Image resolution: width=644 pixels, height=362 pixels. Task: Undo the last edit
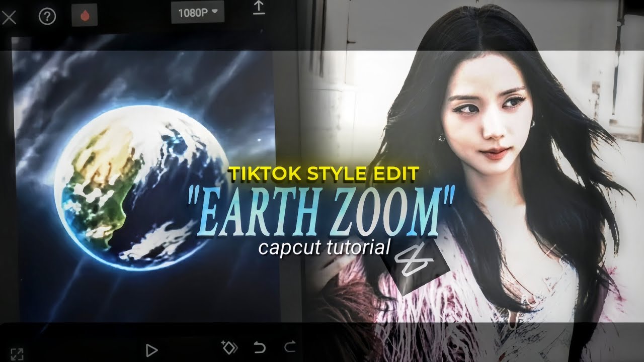259,347
